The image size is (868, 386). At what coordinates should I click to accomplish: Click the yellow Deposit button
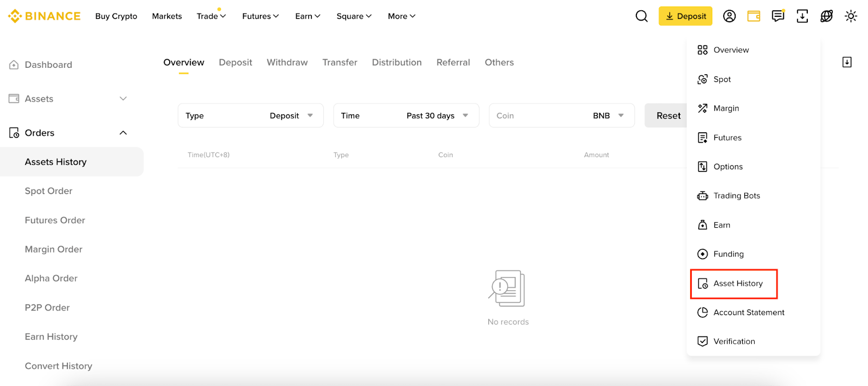686,16
